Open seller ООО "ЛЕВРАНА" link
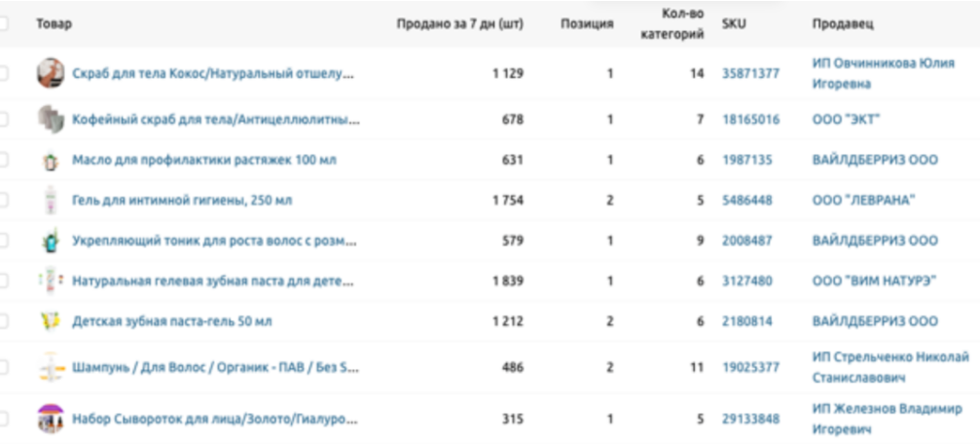980x444 pixels. (864, 201)
